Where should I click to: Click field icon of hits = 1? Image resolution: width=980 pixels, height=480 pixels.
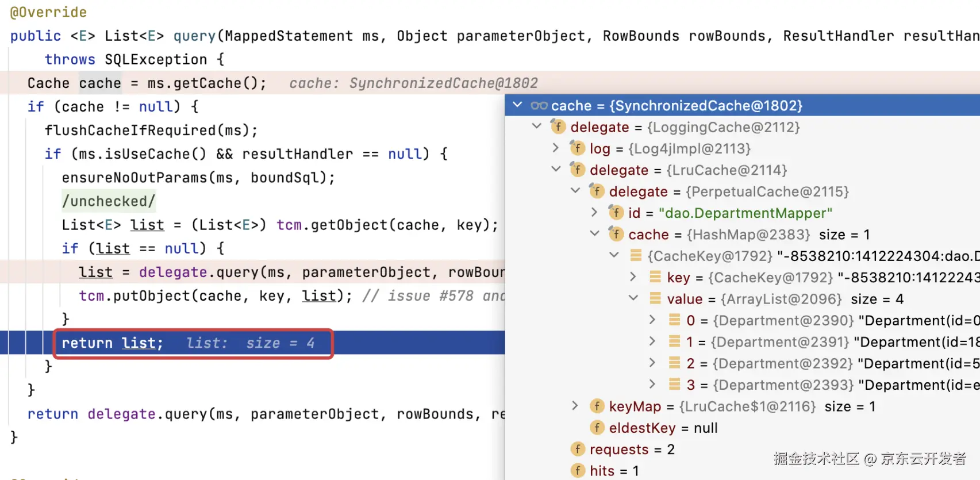click(x=577, y=471)
